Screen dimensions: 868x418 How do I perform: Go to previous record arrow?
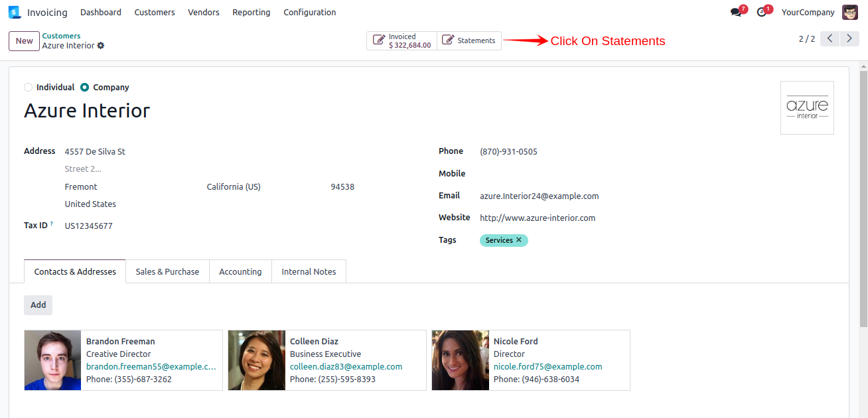(830, 39)
